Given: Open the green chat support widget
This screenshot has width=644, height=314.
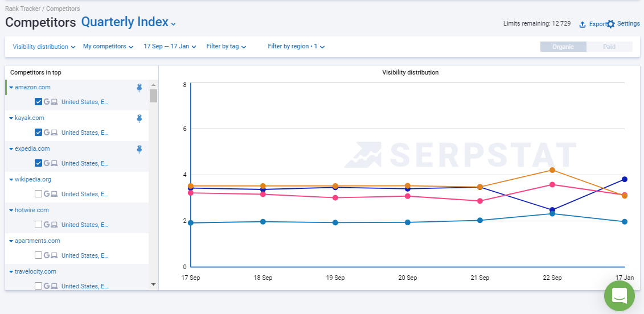Looking at the screenshot, I should [x=620, y=296].
